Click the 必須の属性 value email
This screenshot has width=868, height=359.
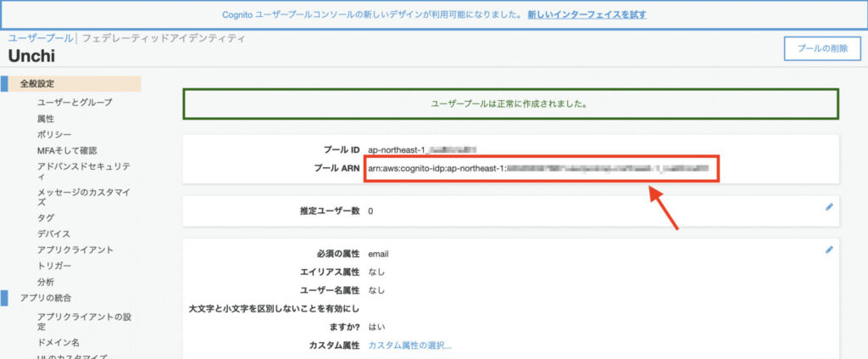379,255
